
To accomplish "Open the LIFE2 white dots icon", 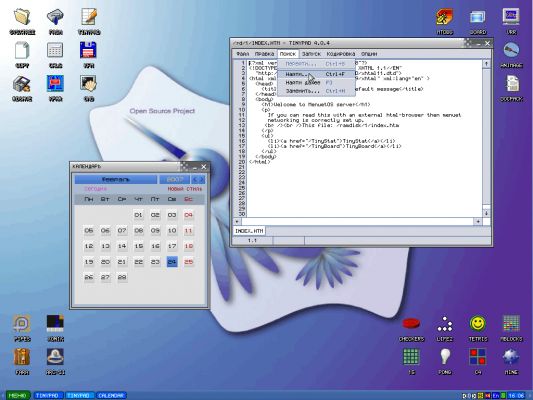I will [x=445, y=324].
